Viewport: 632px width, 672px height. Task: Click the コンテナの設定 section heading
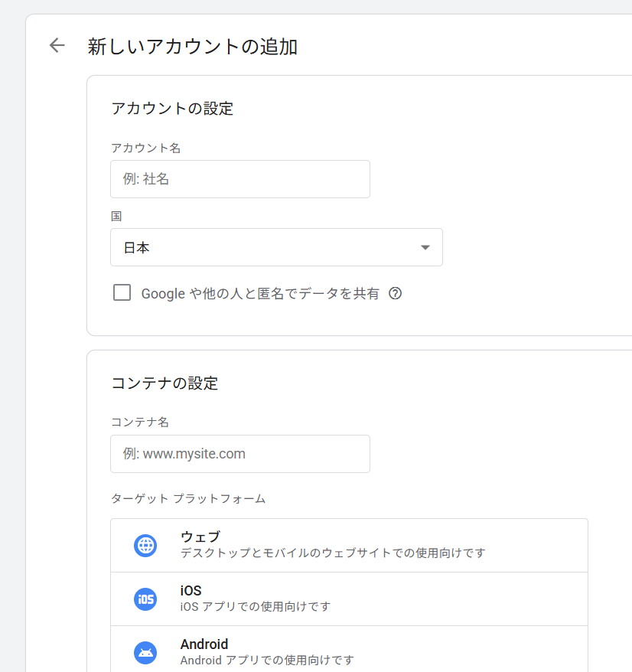pos(165,383)
